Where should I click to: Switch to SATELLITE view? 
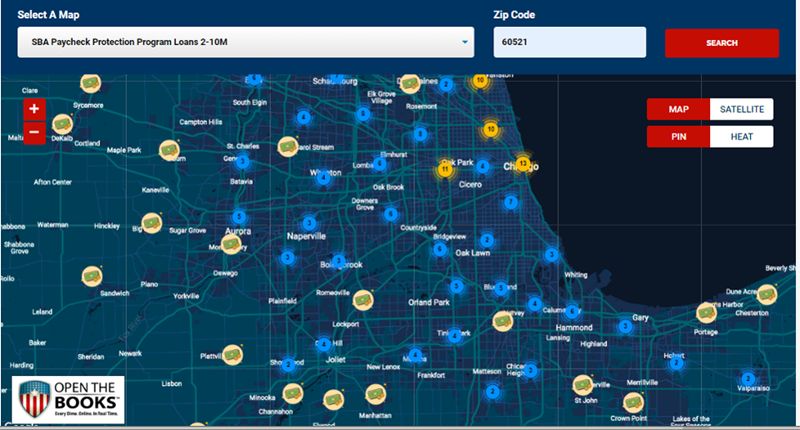tap(742, 109)
